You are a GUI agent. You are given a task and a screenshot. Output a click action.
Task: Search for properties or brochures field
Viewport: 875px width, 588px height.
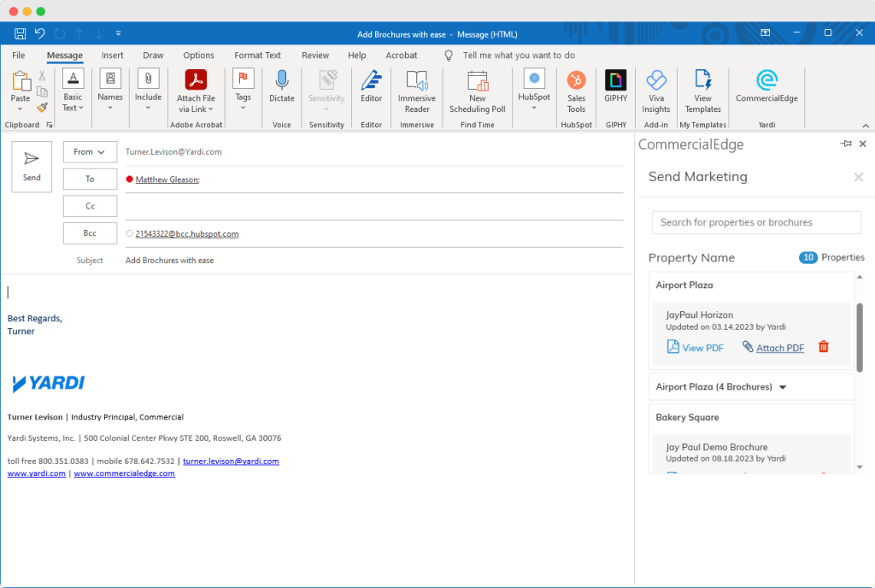click(x=756, y=222)
